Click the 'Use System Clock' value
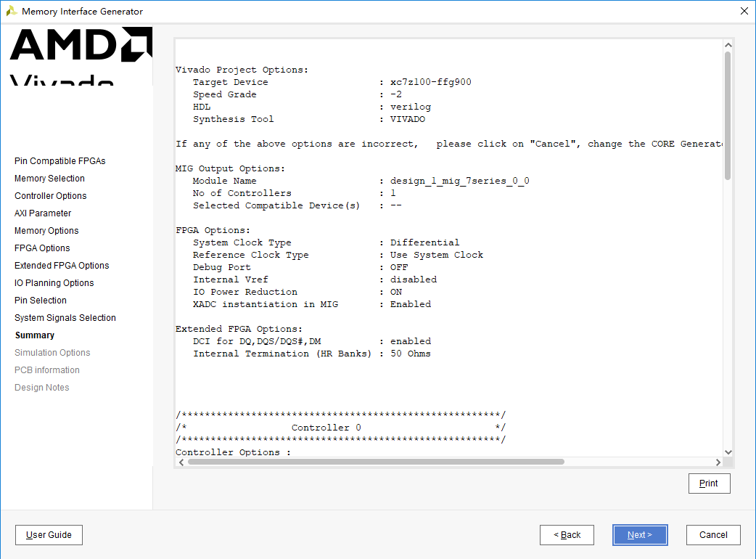Screen dimensions: 756x559 [x=436, y=255]
